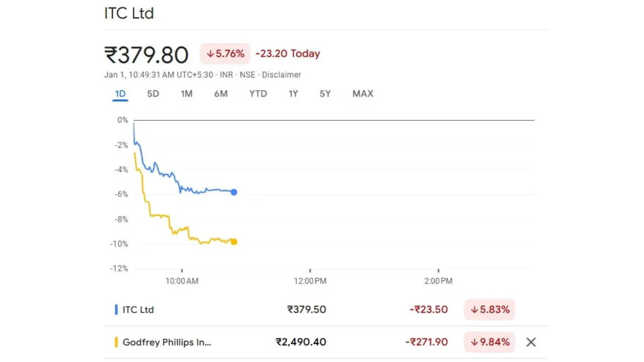The width and height of the screenshot is (644, 362).
Task: Click the yellow Godfrey Phillips legend color bar
Action: [116, 342]
